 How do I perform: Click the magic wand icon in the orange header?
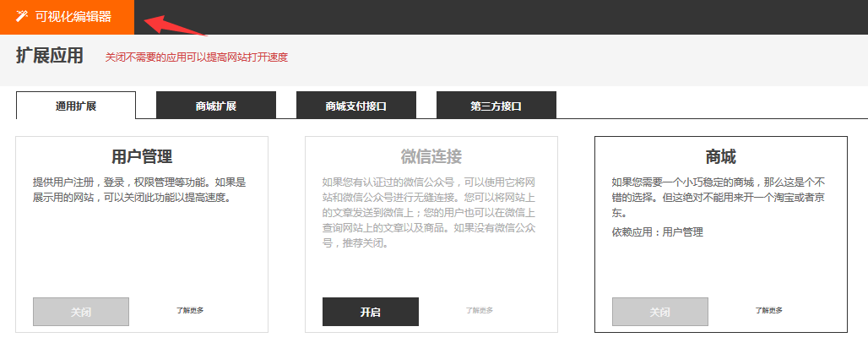(22, 16)
